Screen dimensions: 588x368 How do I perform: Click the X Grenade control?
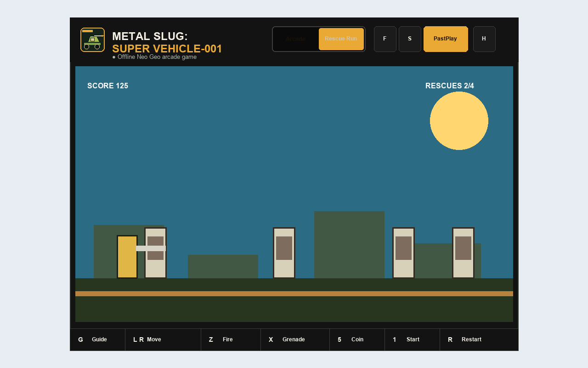(295, 339)
